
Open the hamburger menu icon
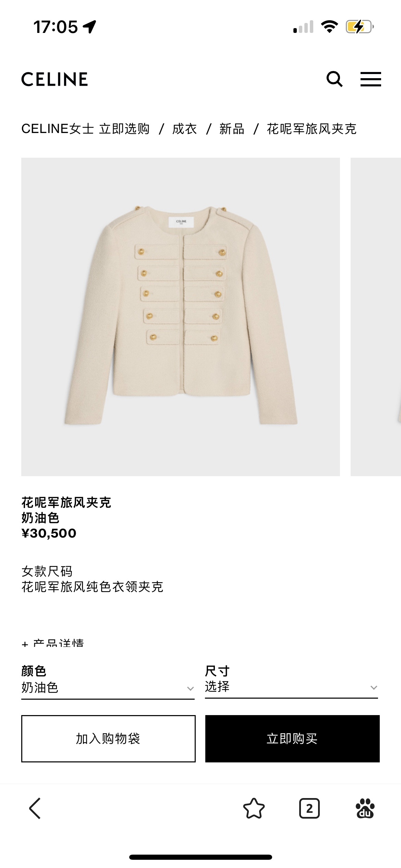coord(370,79)
